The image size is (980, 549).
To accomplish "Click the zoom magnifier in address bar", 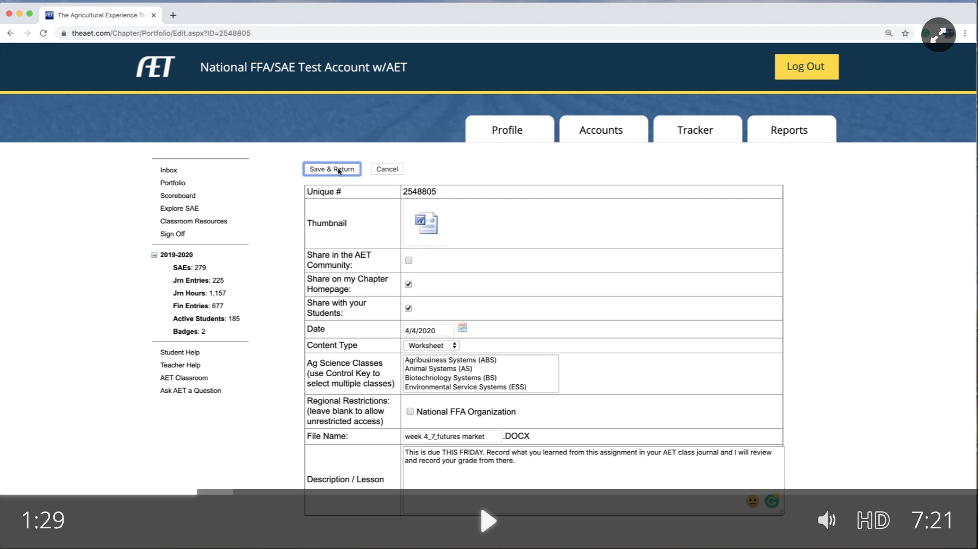I will click(889, 33).
